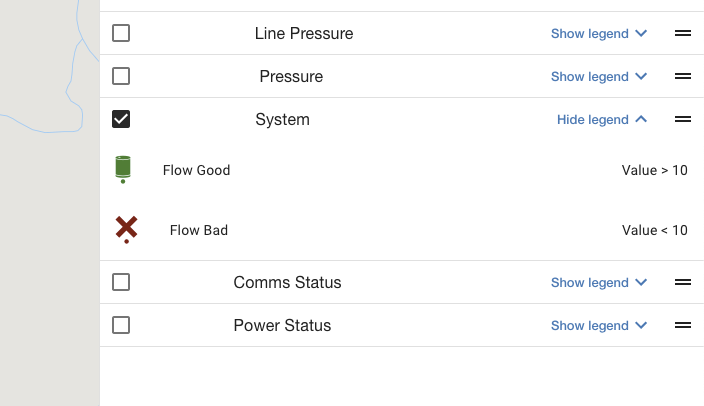The width and height of the screenshot is (704, 406).
Task: Click the Flow Bad legend label
Action: (199, 230)
